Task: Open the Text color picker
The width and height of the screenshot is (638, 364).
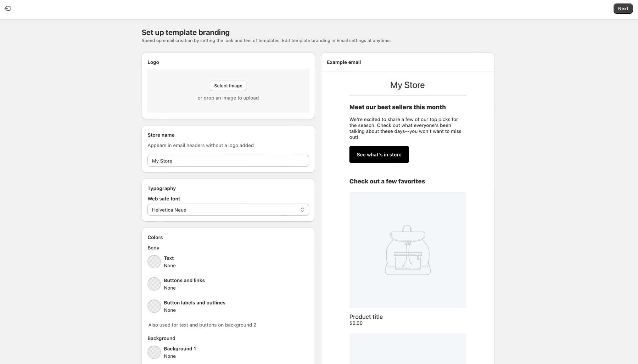Action: 154,262
